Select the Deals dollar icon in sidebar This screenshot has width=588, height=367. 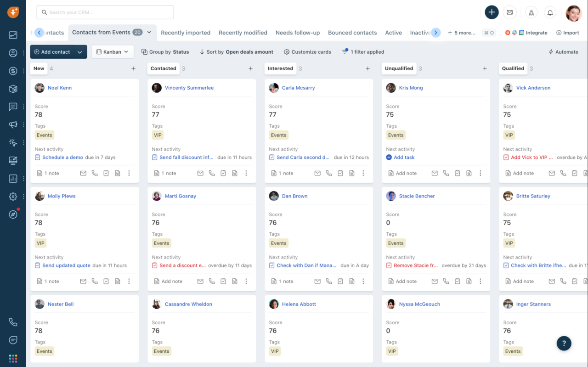point(13,71)
